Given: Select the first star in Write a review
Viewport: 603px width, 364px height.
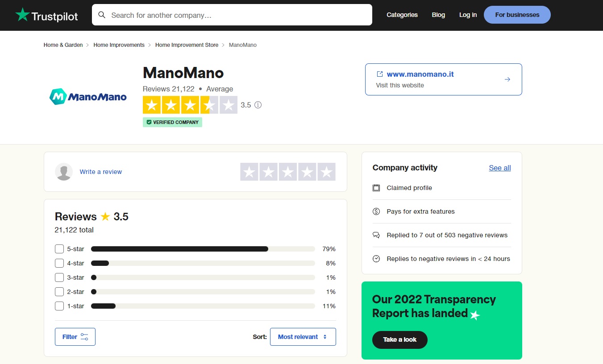Looking at the screenshot, I should 250,172.
